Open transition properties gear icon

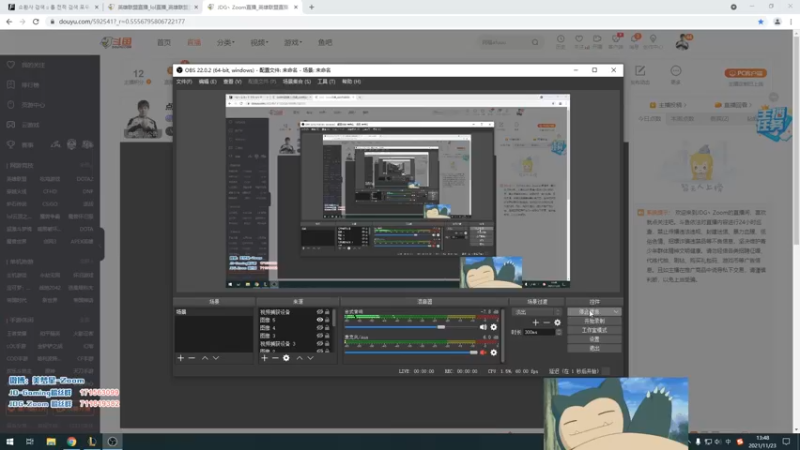[x=557, y=322]
